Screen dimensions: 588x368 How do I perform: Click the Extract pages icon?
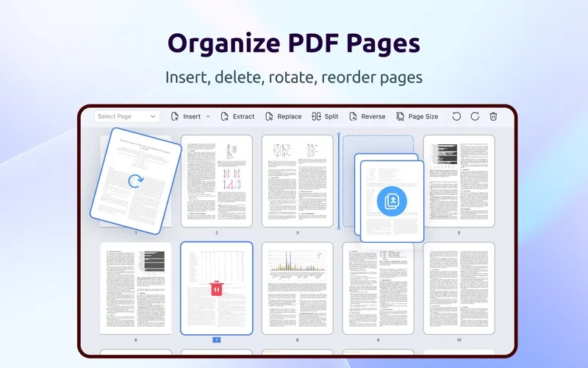225,116
